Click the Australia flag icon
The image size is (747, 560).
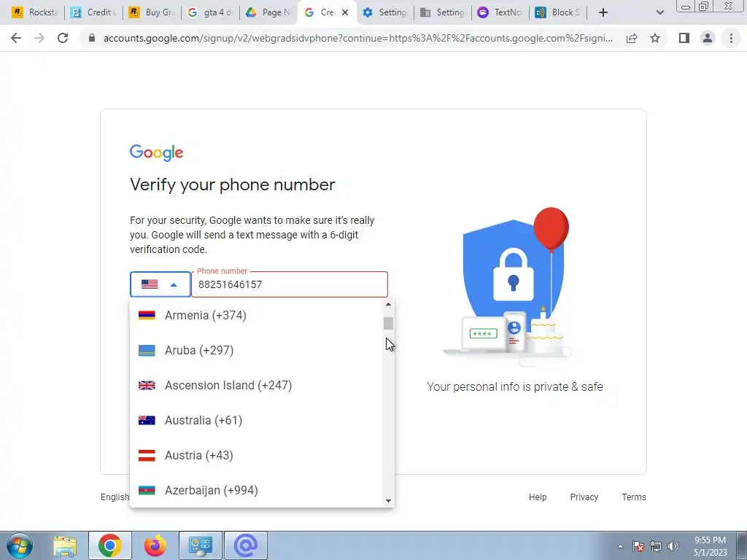[147, 421]
